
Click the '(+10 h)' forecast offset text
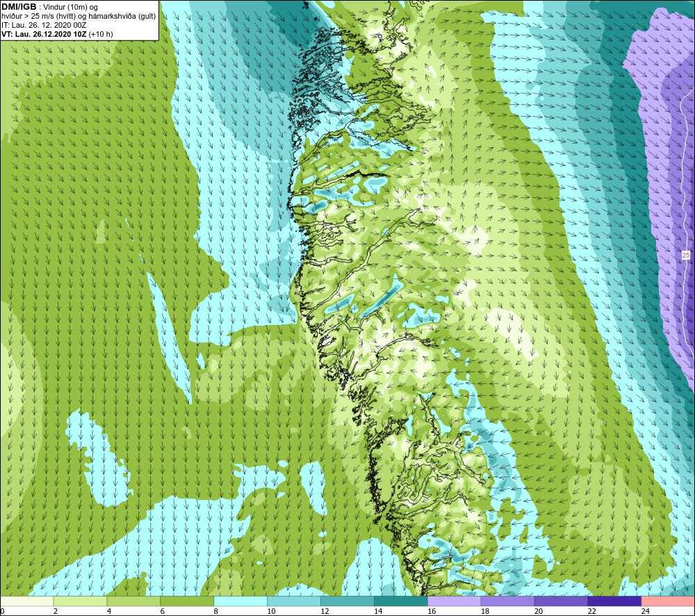tap(101, 34)
